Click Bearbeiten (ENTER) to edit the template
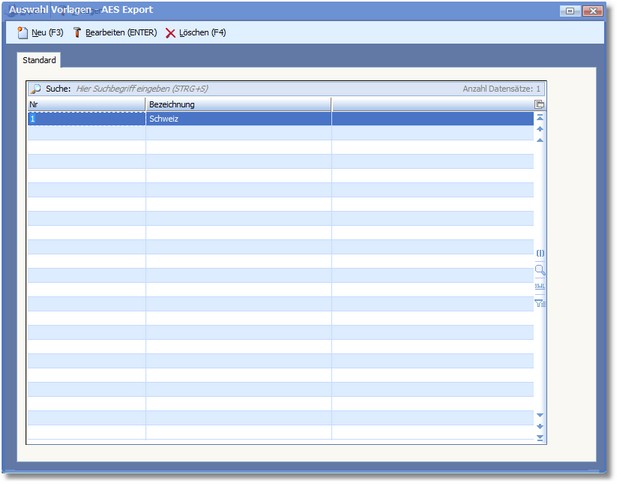 pyautogui.click(x=115, y=33)
